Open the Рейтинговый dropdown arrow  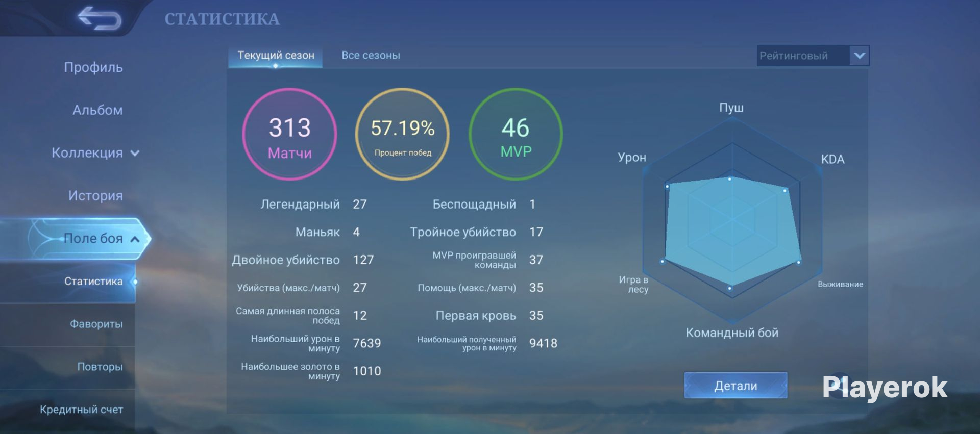coord(859,56)
